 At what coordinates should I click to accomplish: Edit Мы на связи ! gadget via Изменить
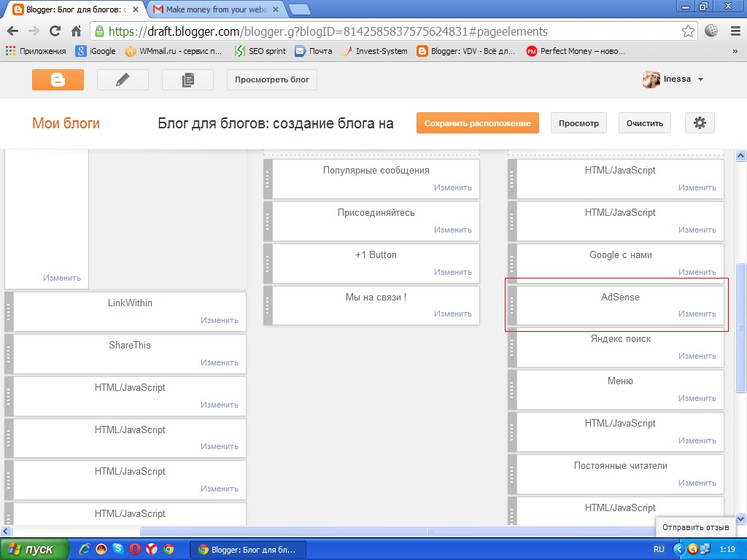click(x=452, y=314)
